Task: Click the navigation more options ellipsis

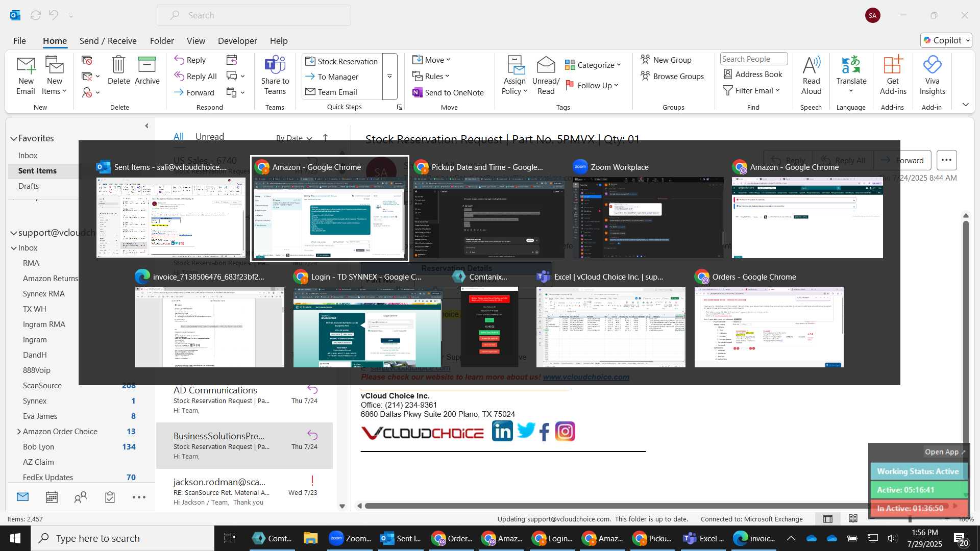Action: coord(139,497)
